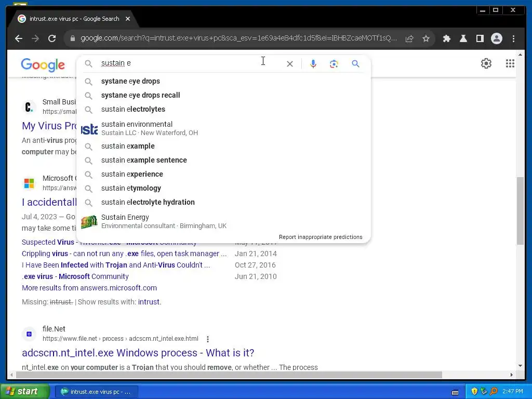Share this page icon in address bar
This screenshot has width=532, height=399.
[x=409, y=38]
